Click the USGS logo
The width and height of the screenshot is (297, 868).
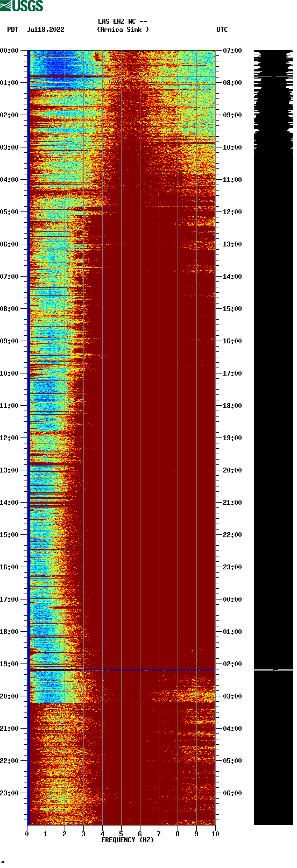(x=22, y=6)
